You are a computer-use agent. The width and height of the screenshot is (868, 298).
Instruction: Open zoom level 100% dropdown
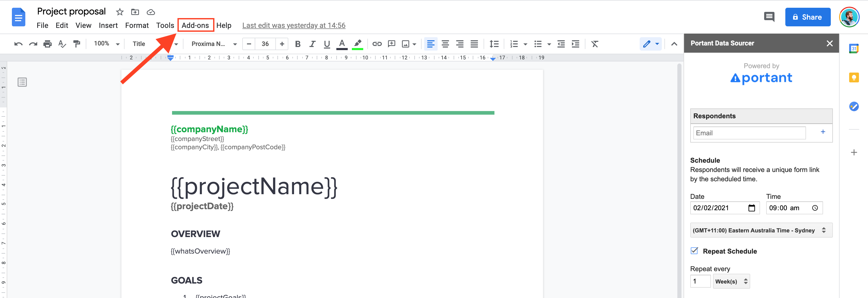click(106, 44)
